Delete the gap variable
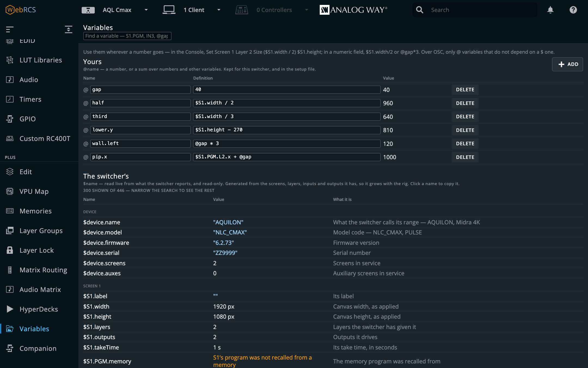 click(x=465, y=90)
